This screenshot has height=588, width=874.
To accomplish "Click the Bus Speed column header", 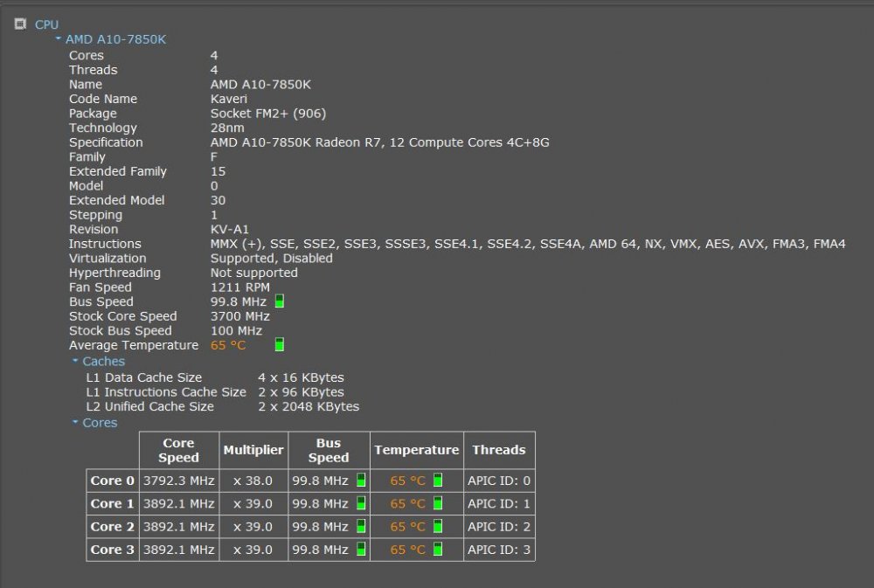I will tap(329, 450).
